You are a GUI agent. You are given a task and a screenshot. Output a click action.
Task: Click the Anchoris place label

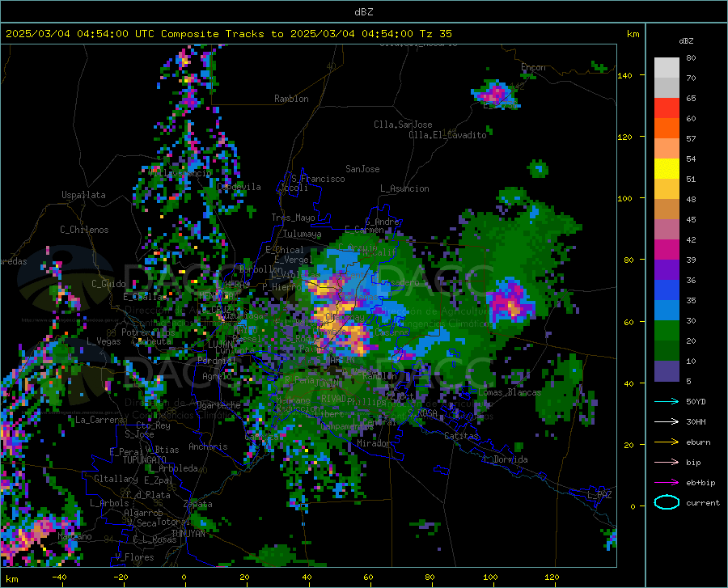[x=208, y=446]
